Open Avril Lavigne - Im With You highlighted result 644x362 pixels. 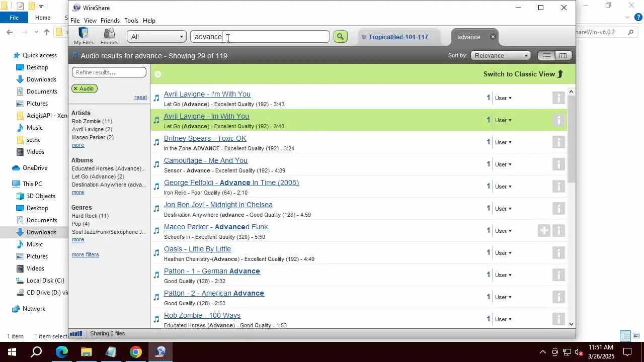point(206,116)
